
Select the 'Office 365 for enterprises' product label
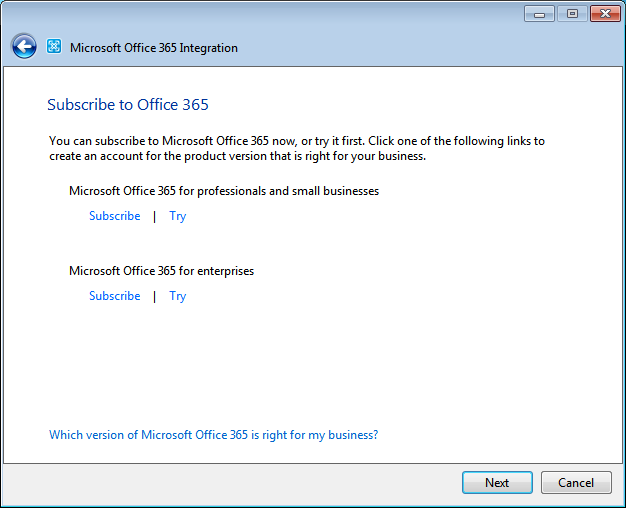point(161,271)
